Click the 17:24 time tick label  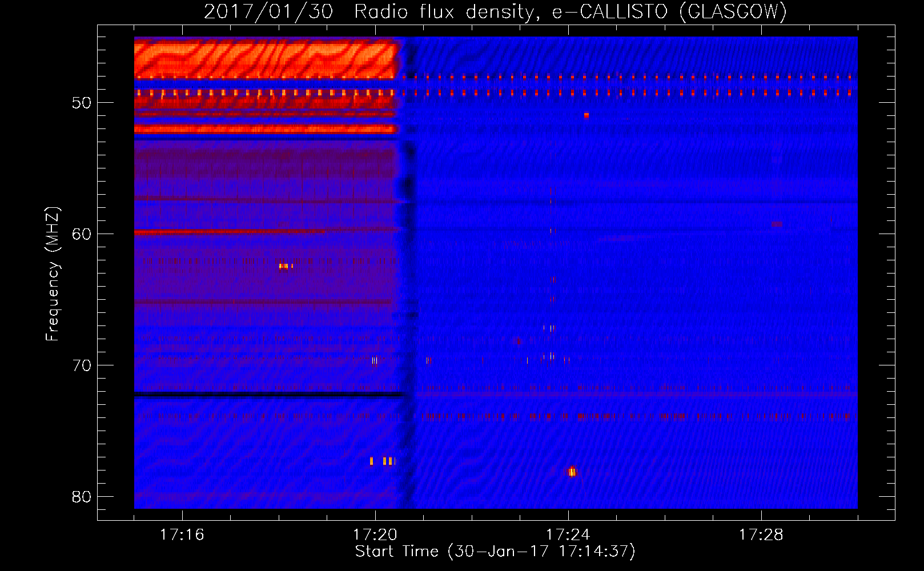point(568,535)
